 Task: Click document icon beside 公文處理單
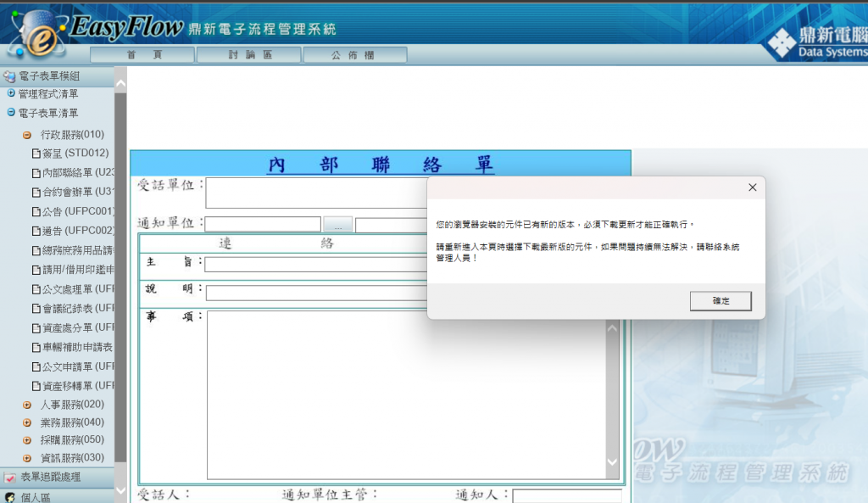(x=36, y=289)
